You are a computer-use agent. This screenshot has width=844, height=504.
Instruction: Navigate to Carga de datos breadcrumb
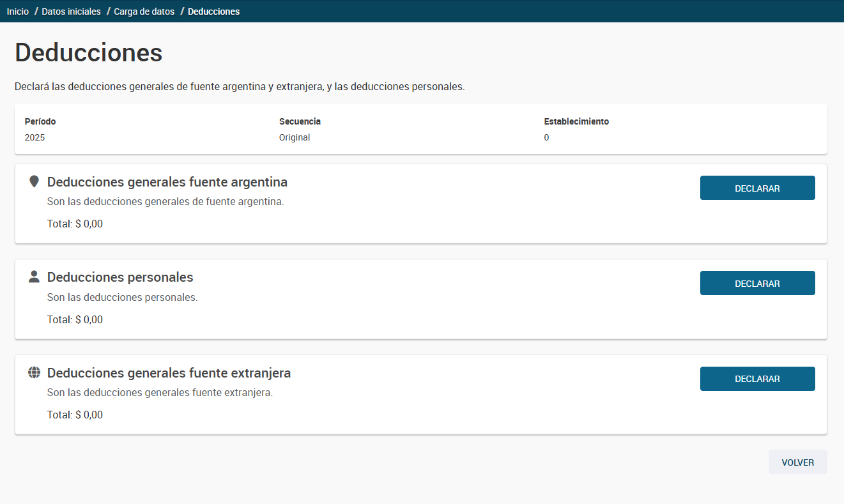coord(144,11)
